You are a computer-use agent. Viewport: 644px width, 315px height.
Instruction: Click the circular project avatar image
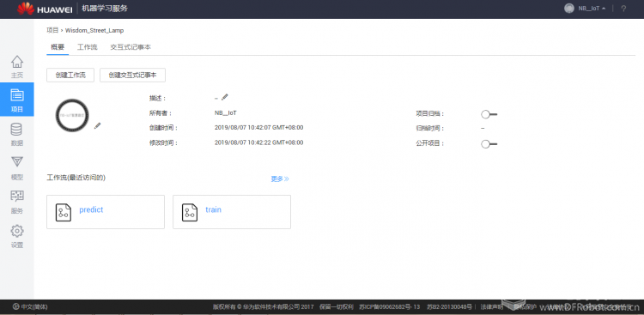click(72, 115)
